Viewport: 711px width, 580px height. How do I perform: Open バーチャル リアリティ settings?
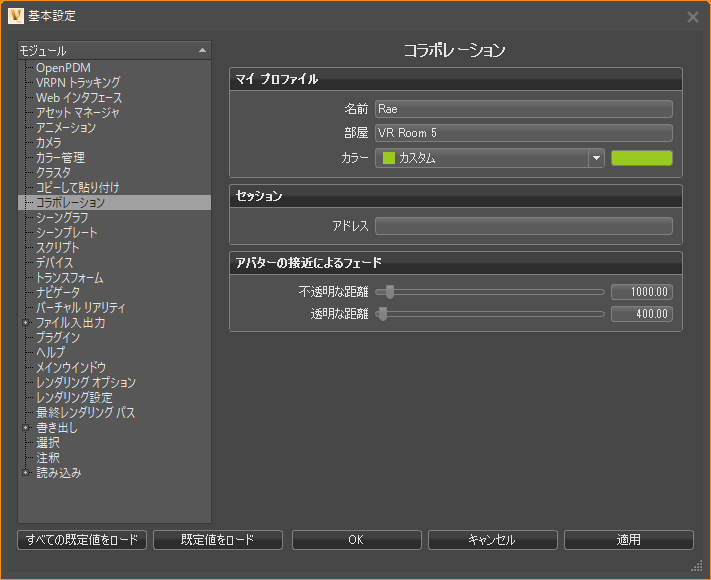coord(81,307)
